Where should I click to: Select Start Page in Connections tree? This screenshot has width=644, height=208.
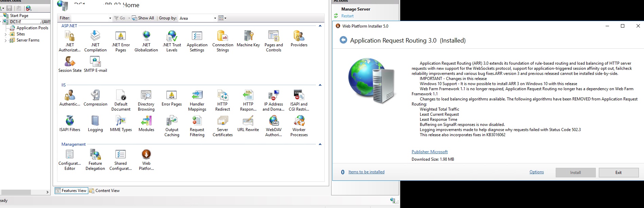[x=19, y=16]
